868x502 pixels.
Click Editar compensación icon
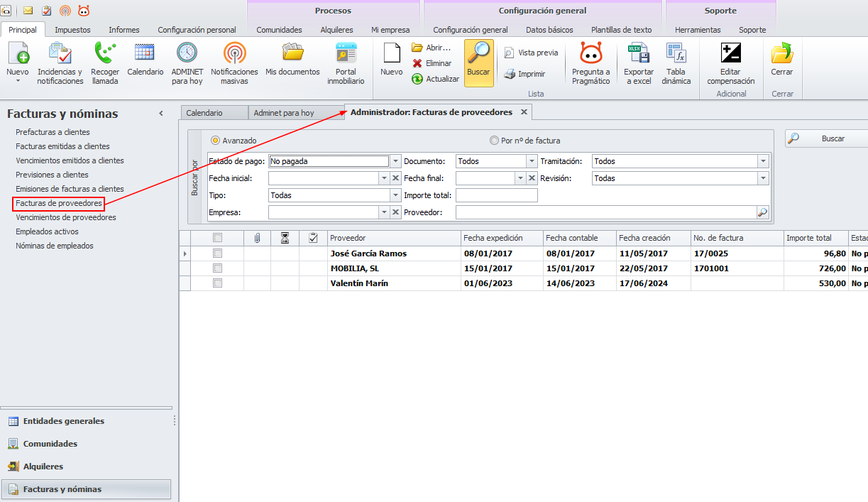[x=730, y=54]
